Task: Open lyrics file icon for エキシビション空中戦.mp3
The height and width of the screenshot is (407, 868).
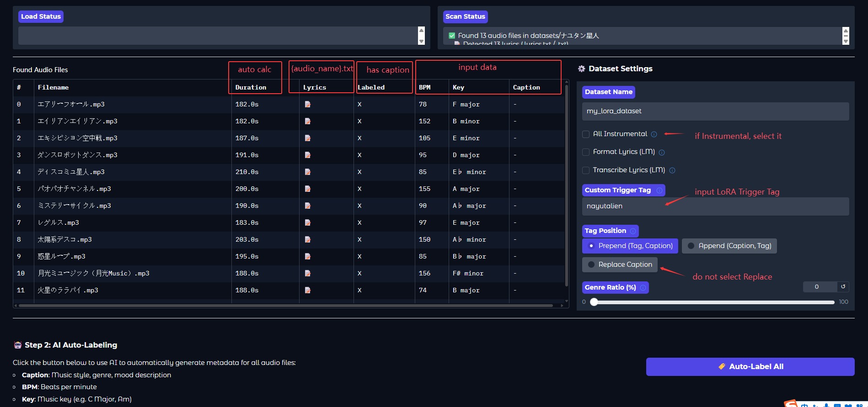Action: coord(308,138)
